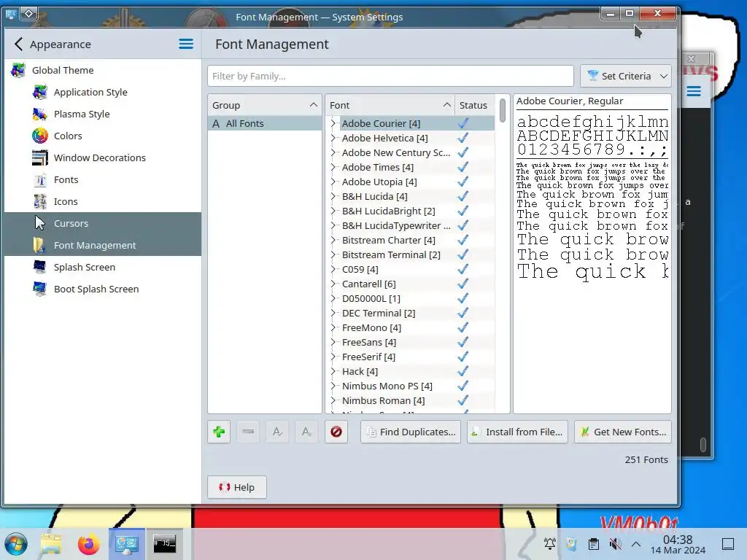Open Plasma Style settings
The width and height of the screenshot is (747, 560).
click(x=103, y=114)
